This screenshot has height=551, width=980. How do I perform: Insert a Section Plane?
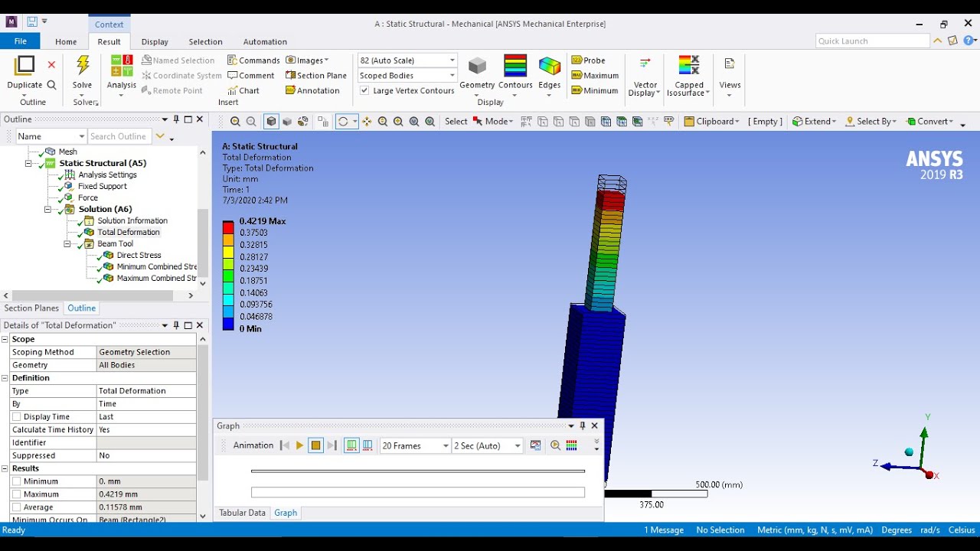coord(316,76)
